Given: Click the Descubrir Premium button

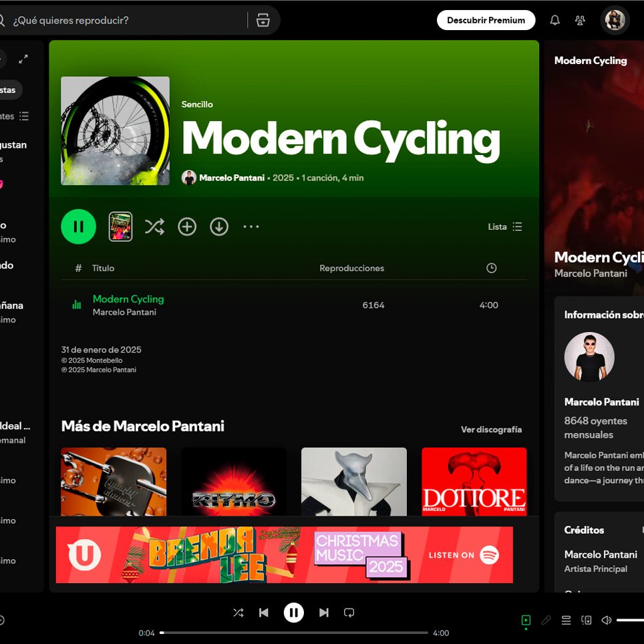Looking at the screenshot, I should tap(486, 20).
